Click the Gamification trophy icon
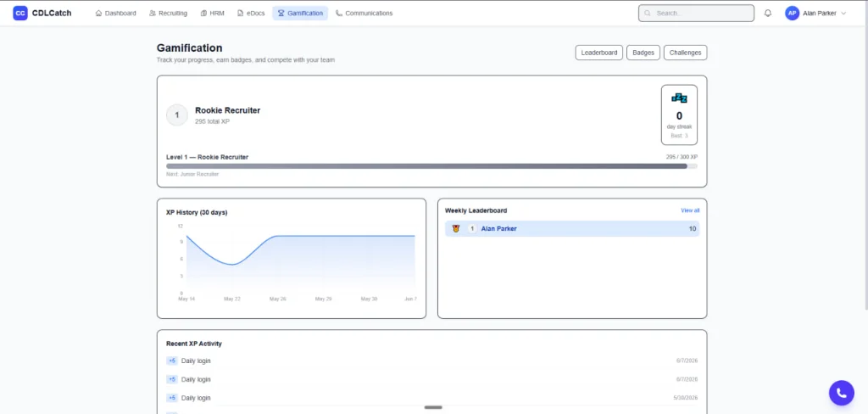 tap(281, 14)
